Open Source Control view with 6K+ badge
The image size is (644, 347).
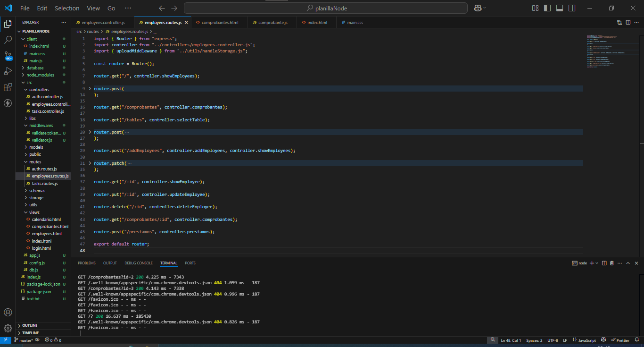point(8,56)
